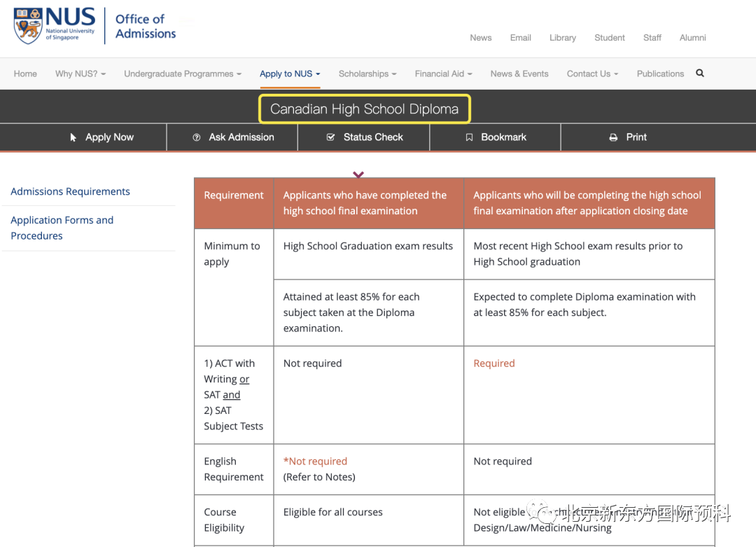Collapse the section using the purple chevron
The height and width of the screenshot is (547, 756).
point(358,174)
